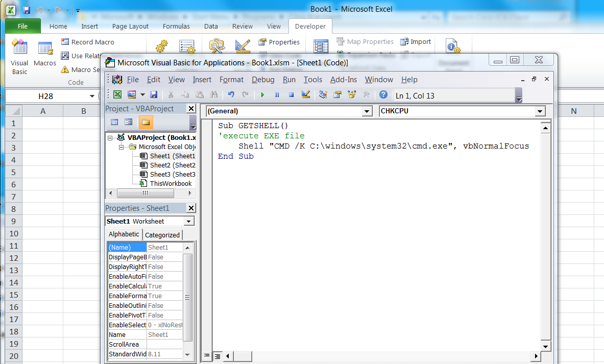Reset the macro with the Stop icon
The image size is (604, 364).
[291, 94]
